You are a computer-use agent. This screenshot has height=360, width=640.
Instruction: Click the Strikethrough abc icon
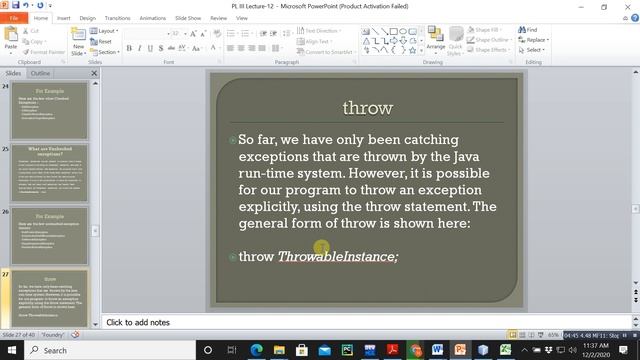(171, 48)
